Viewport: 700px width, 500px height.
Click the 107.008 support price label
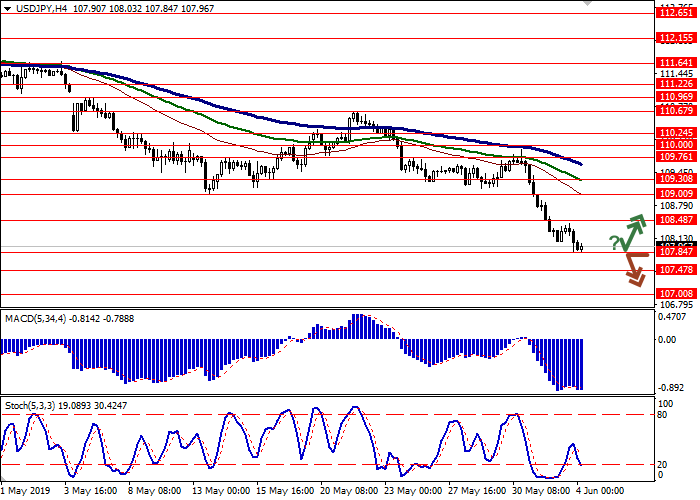[675, 293]
